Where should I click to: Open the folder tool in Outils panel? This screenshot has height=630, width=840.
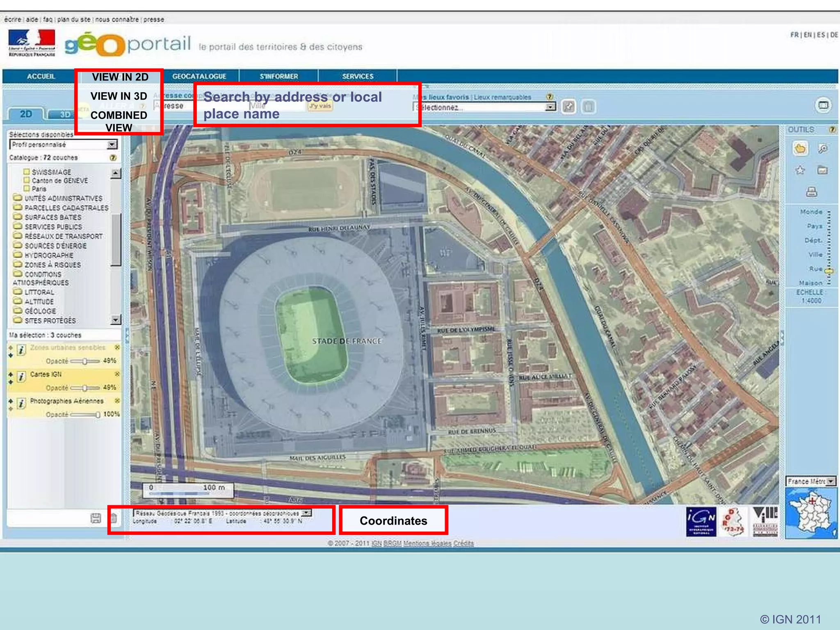[x=822, y=170]
